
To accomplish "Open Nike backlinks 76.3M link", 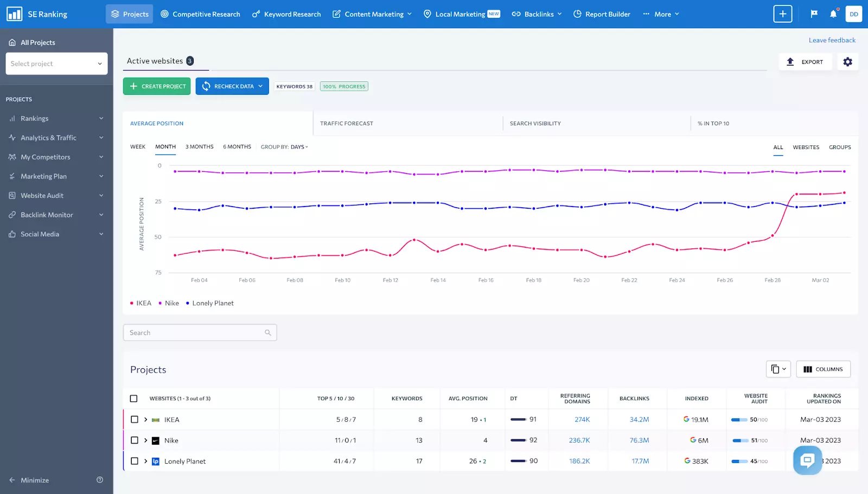I will [x=639, y=440].
